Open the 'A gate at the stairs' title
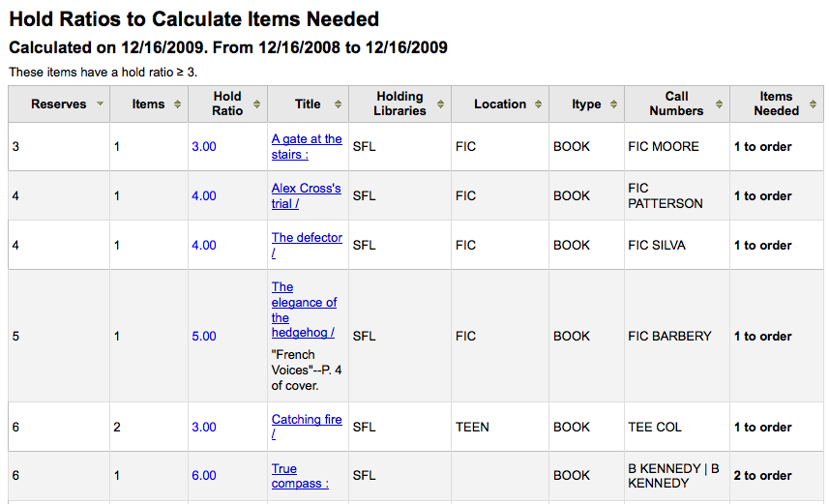Image resolution: width=829 pixels, height=504 pixels. 307,146
